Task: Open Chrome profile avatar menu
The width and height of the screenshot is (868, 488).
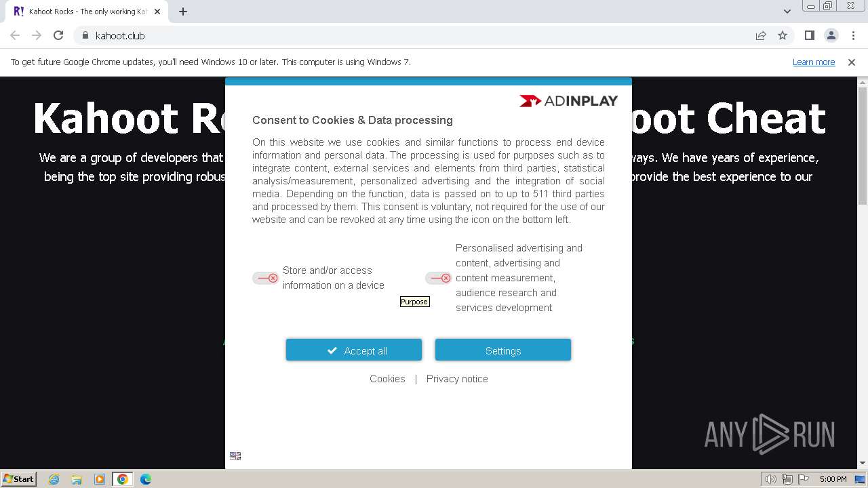Action: click(831, 35)
